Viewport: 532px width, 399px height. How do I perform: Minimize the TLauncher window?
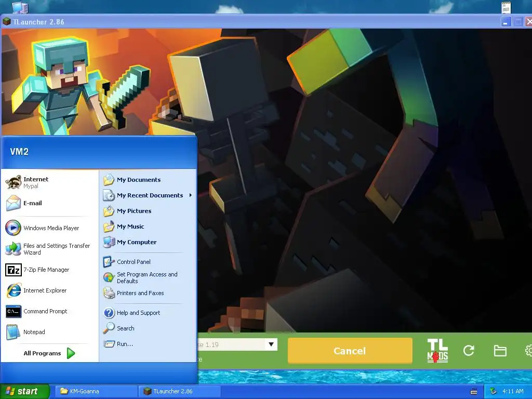[x=506, y=22]
